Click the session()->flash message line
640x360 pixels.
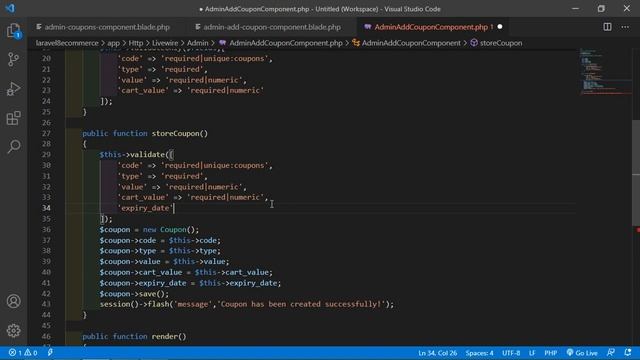point(247,304)
